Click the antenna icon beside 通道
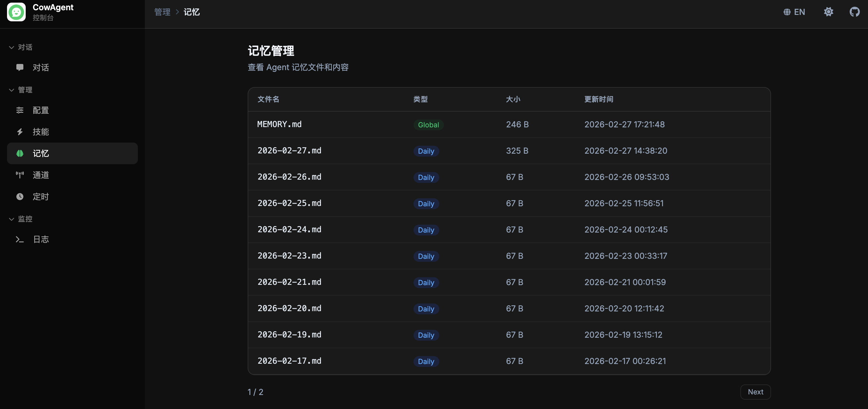Viewport: 868px width, 409px height. [x=20, y=175]
